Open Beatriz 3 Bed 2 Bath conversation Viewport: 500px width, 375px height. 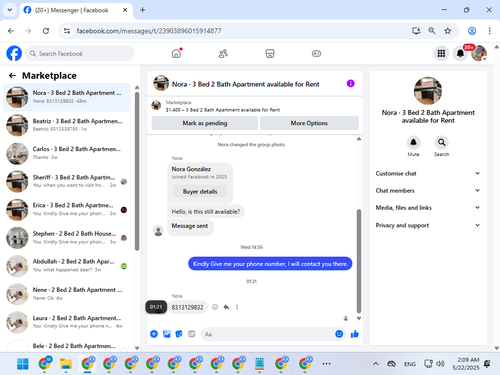(67, 125)
